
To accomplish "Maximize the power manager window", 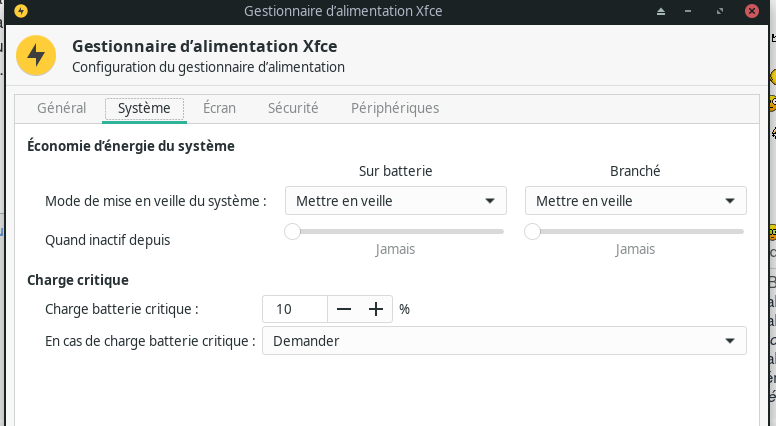I will 720,11.
